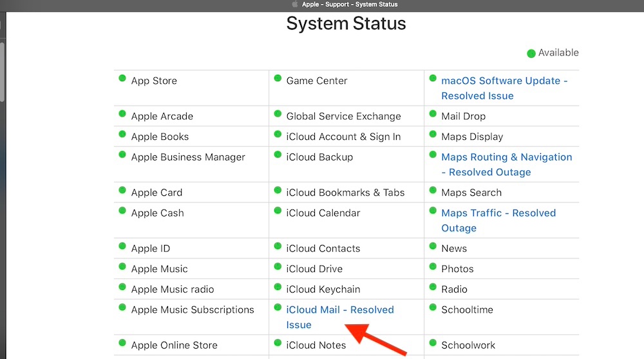
Task: Select the iCloud Keychain service name
Action: [323, 289]
